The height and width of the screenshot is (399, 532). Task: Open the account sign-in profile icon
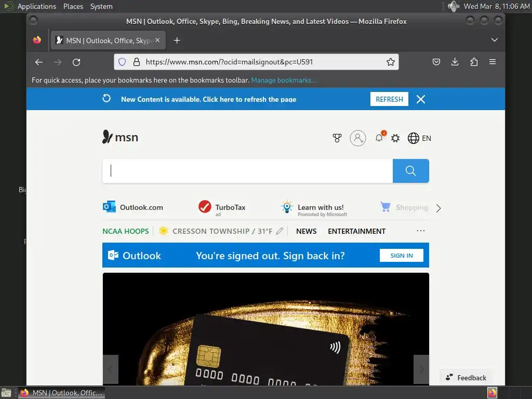coord(358,138)
